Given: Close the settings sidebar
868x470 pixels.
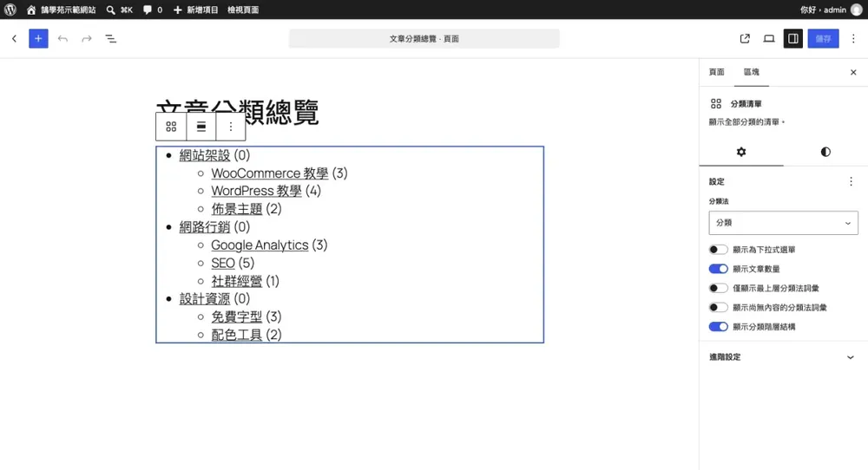Looking at the screenshot, I should pos(853,73).
